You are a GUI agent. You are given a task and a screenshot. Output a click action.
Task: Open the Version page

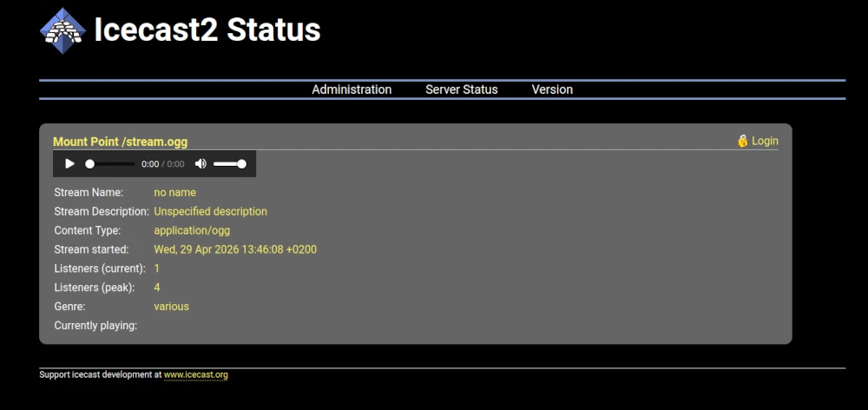(x=552, y=89)
